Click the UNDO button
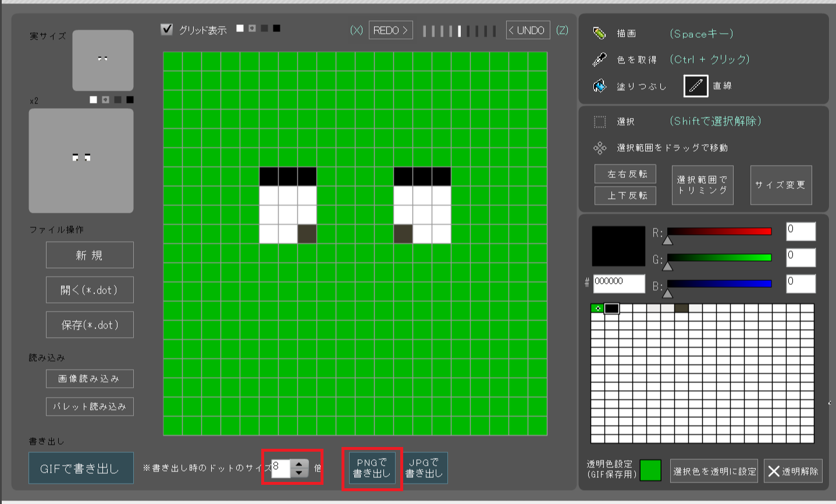The width and height of the screenshot is (836, 504). coord(528,30)
